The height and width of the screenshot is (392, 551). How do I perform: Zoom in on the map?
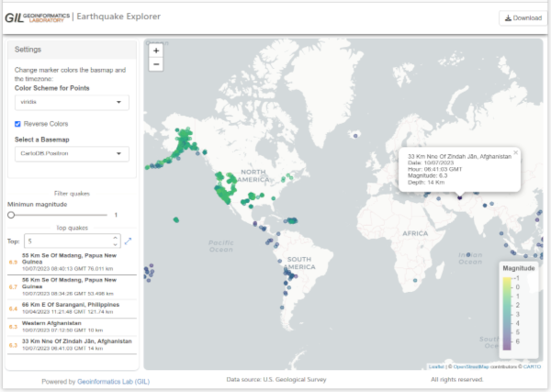156,50
